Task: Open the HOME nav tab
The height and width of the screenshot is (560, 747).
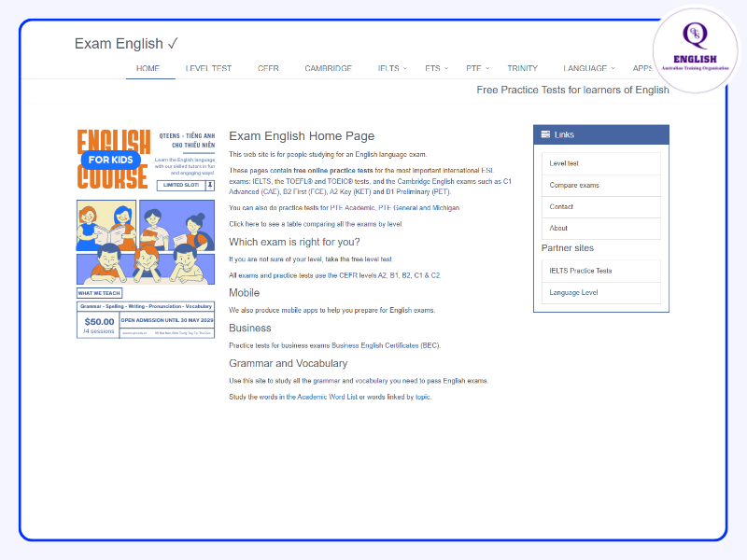Action: [148, 68]
